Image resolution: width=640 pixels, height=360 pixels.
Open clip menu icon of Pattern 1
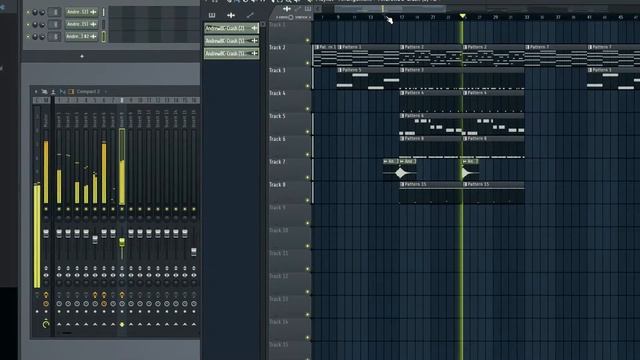pos(340,47)
